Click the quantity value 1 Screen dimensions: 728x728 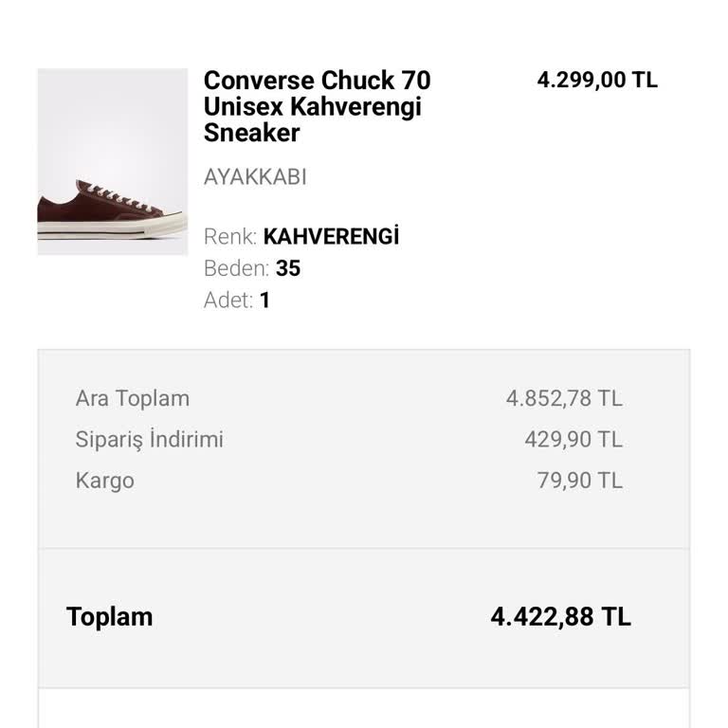(265, 300)
